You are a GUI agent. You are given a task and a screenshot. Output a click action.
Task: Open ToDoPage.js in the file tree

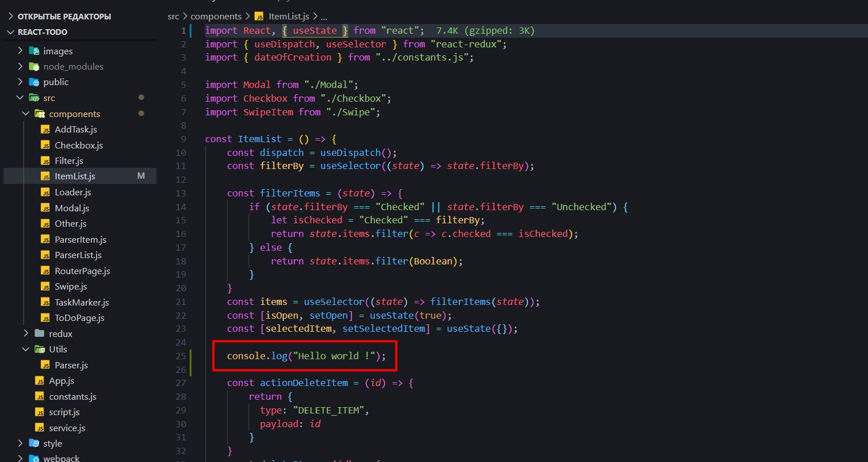pyautogui.click(x=79, y=318)
